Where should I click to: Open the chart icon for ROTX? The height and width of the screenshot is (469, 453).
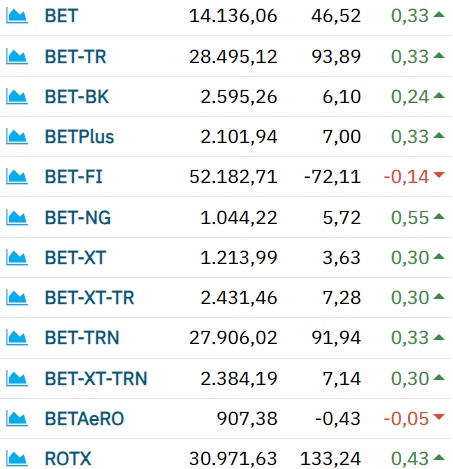click(17, 459)
